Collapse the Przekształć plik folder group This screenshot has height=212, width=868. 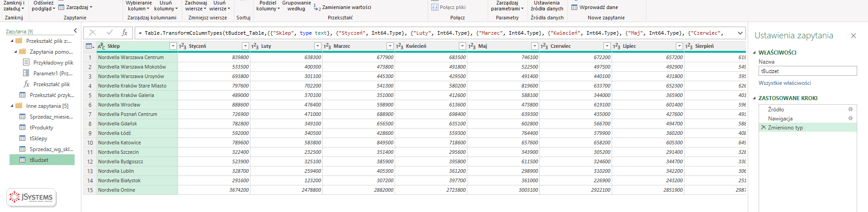(x=12, y=41)
